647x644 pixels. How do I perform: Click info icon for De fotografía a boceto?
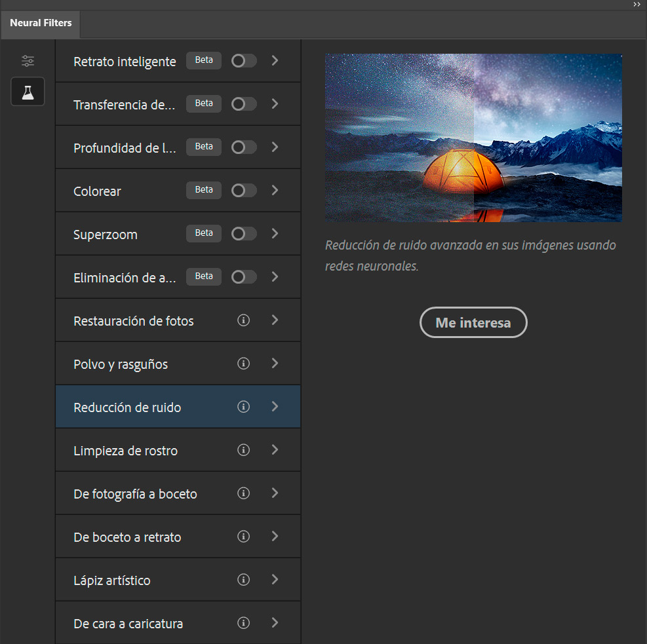click(243, 493)
